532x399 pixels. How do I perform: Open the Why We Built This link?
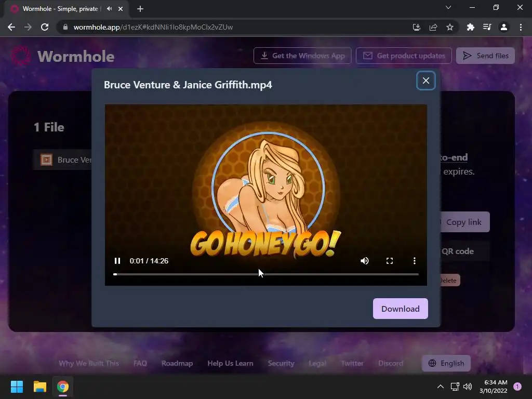[x=89, y=363]
